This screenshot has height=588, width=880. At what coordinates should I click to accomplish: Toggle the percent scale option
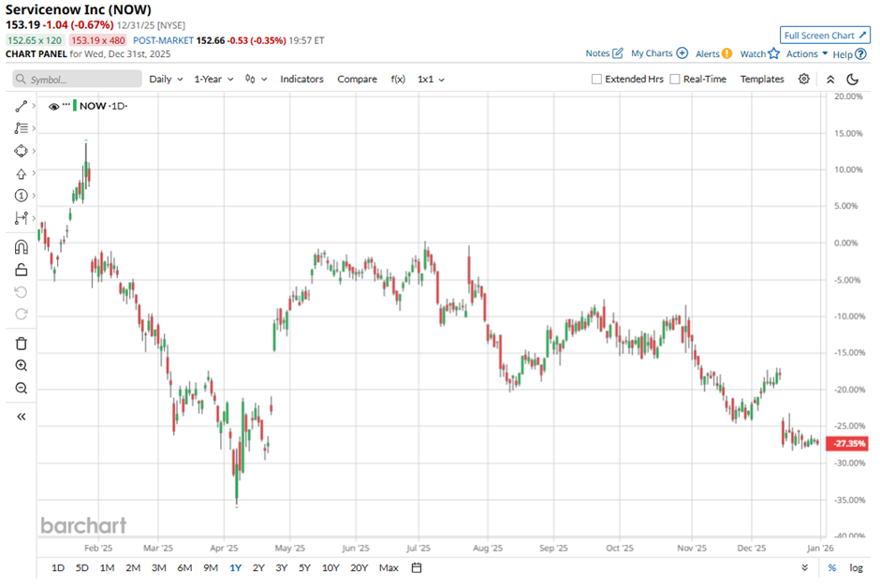click(x=831, y=567)
